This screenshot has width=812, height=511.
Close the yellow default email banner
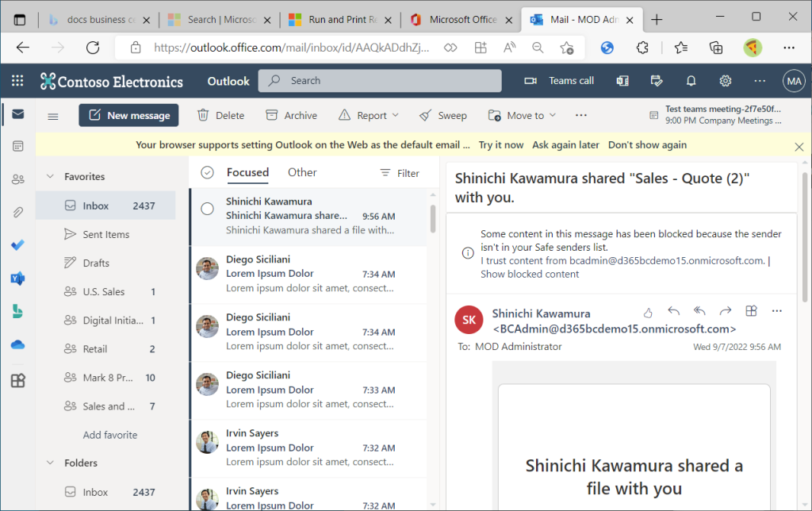(x=799, y=147)
